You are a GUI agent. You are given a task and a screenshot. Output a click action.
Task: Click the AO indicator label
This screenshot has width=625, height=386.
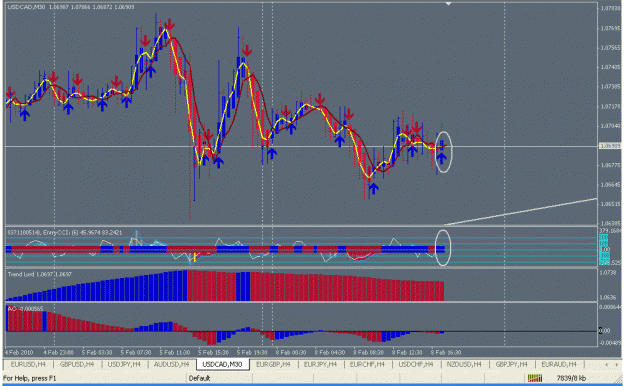[x=26, y=308]
